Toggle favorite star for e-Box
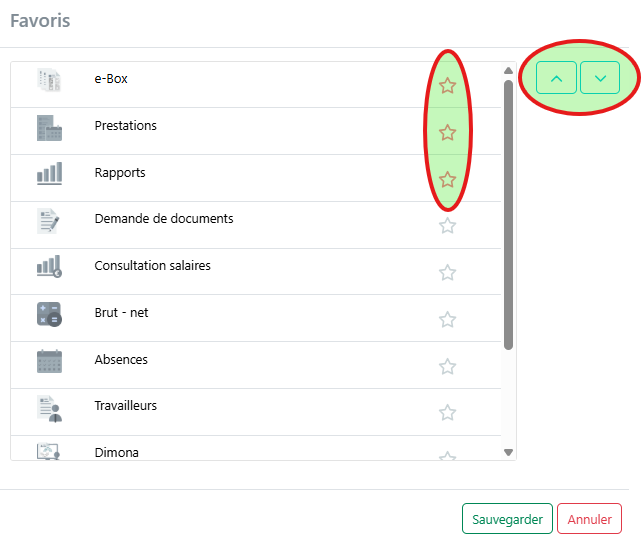This screenshot has width=641, height=538. click(448, 86)
